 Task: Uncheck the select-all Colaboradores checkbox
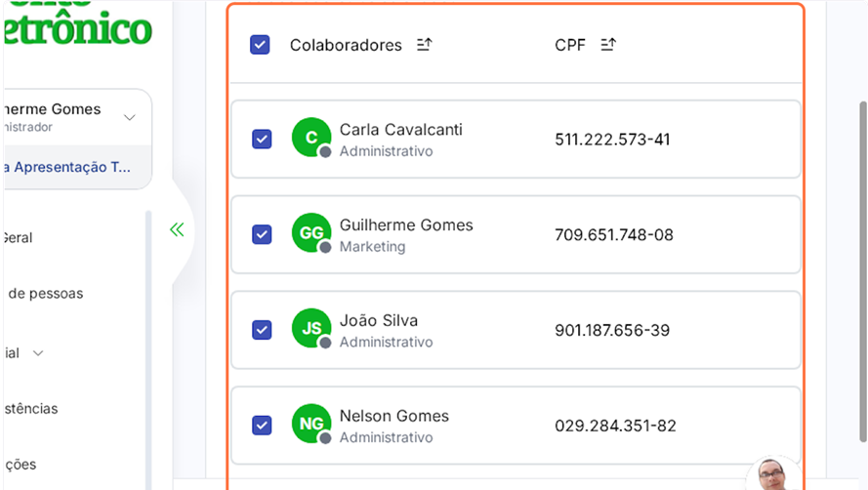[260, 45]
